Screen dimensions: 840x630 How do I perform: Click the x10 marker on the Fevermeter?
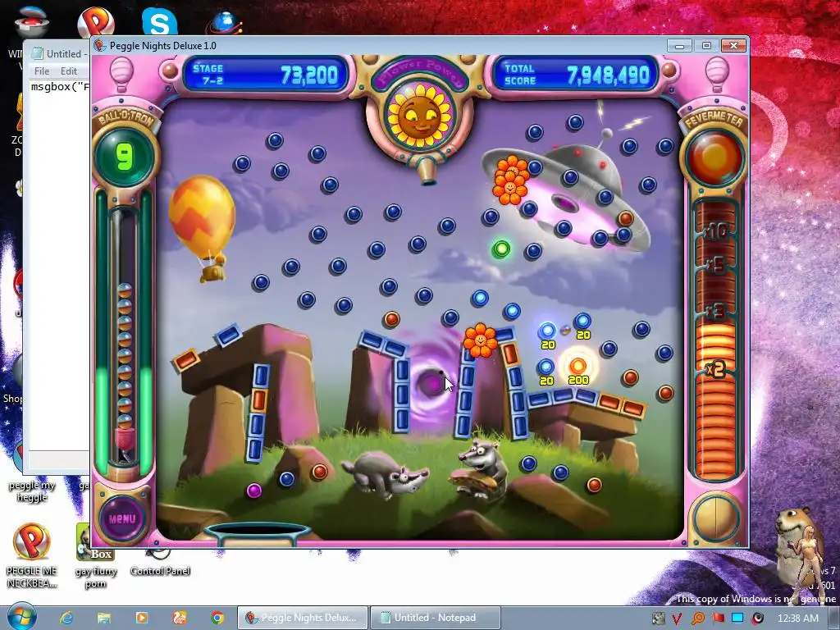coord(715,232)
